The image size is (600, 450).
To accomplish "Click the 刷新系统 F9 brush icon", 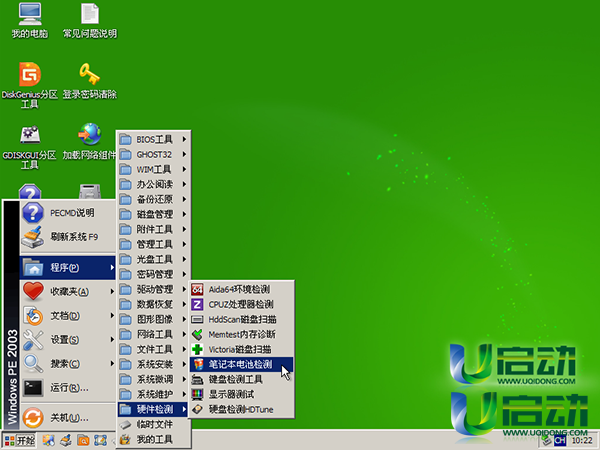I will tap(33, 237).
